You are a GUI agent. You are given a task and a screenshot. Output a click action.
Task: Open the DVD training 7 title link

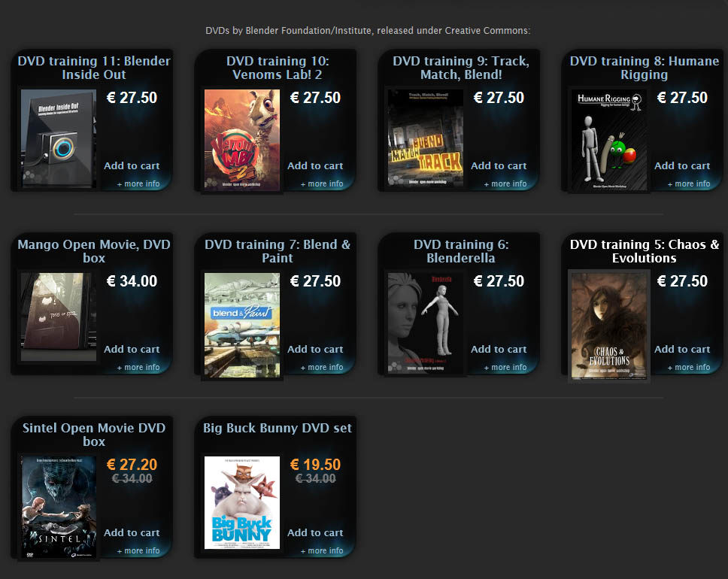tap(278, 251)
